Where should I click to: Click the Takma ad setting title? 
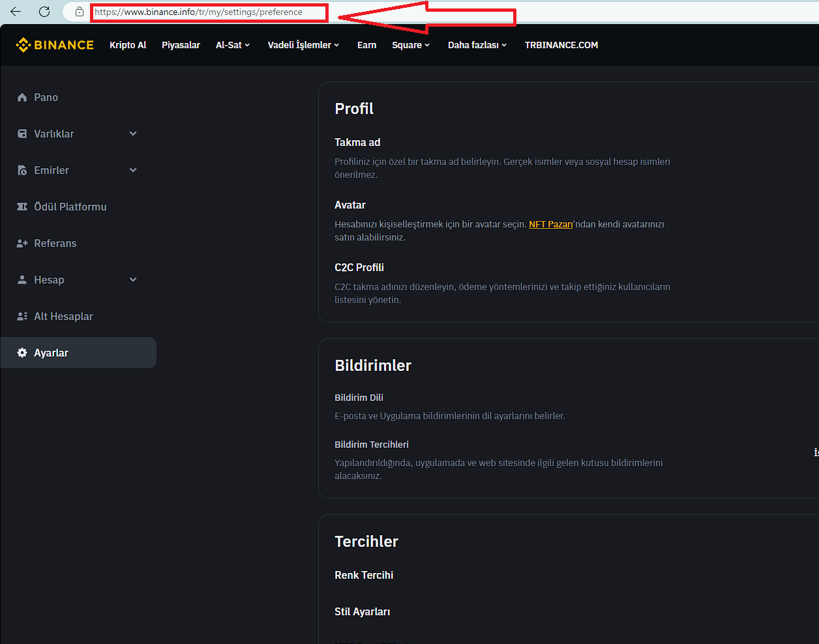pos(357,142)
